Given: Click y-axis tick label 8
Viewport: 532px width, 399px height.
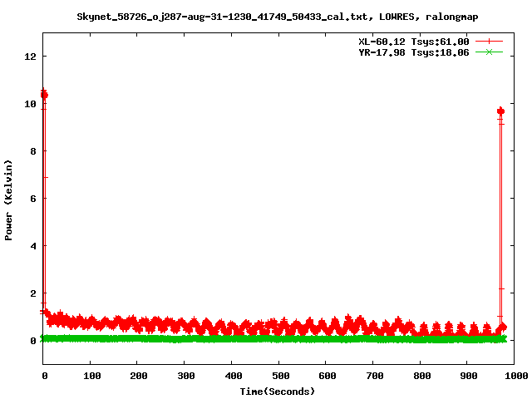Looking at the screenshot, I should tap(33, 151).
